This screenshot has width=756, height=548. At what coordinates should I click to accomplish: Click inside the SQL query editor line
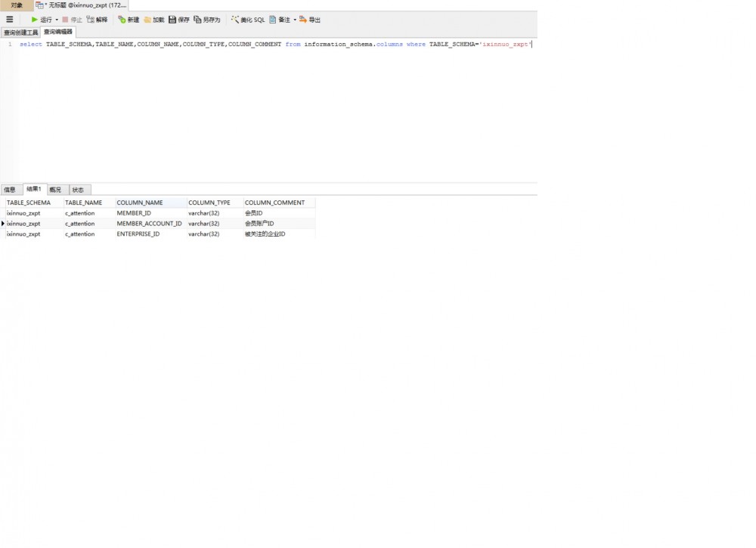click(275, 45)
